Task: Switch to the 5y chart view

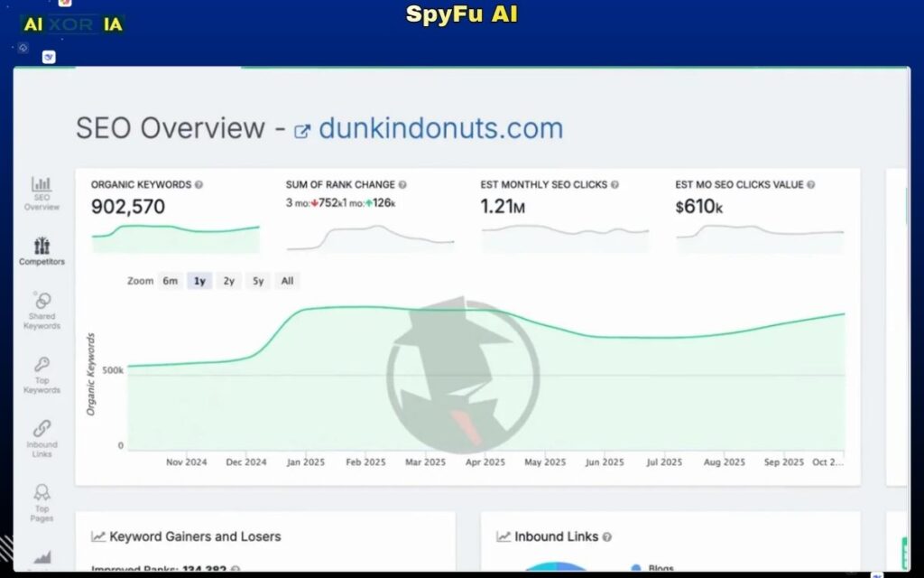Action: pos(258,281)
